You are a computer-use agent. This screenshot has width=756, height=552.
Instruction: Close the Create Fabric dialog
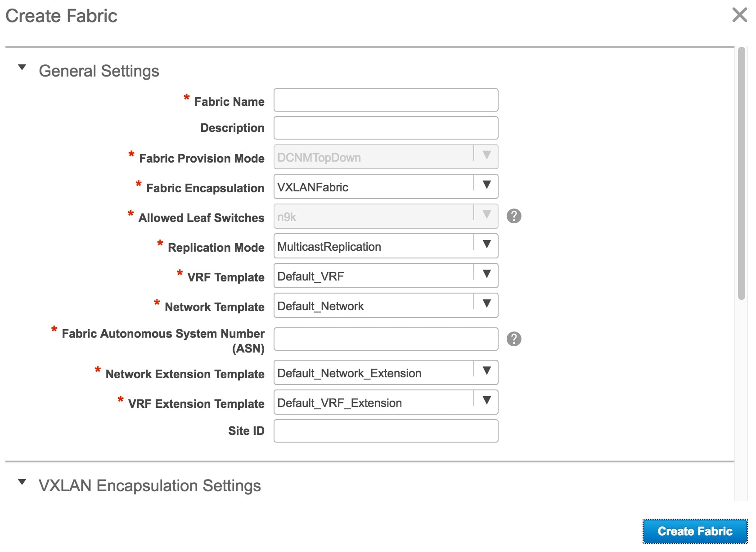point(739,15)
